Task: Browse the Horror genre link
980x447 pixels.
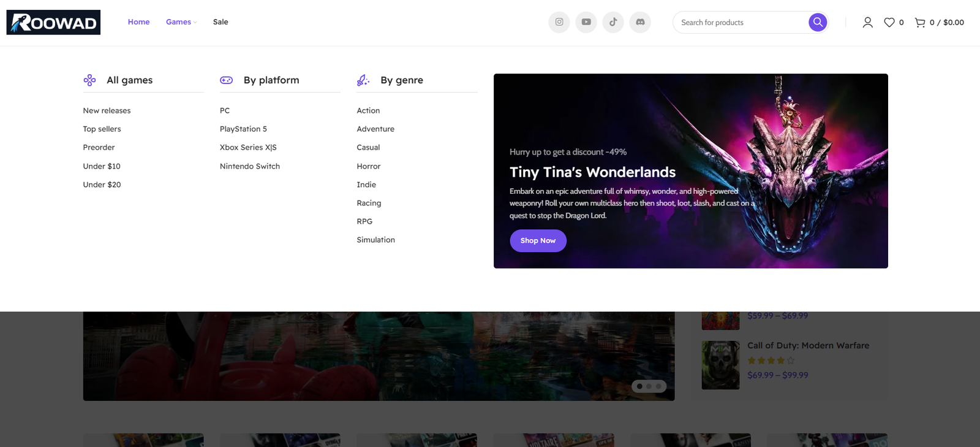Action: tap(368, 166)
